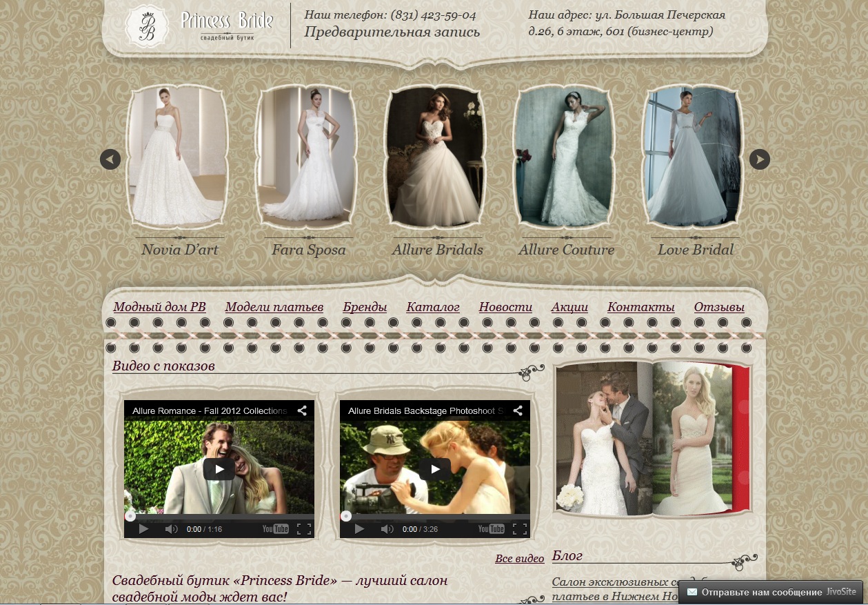Image resolution: width=868 pixels, height=605 pixels.
Task: Click progress bar of Allure Romance video
Action: pos(219,516)
